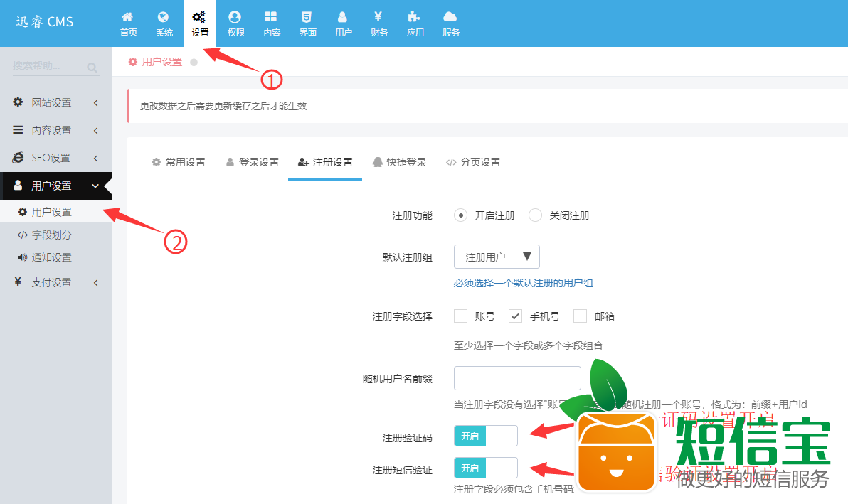Switch to the 登录设置 tab
The width and height of the screenshot is (848, 504).
coord(253,162)
